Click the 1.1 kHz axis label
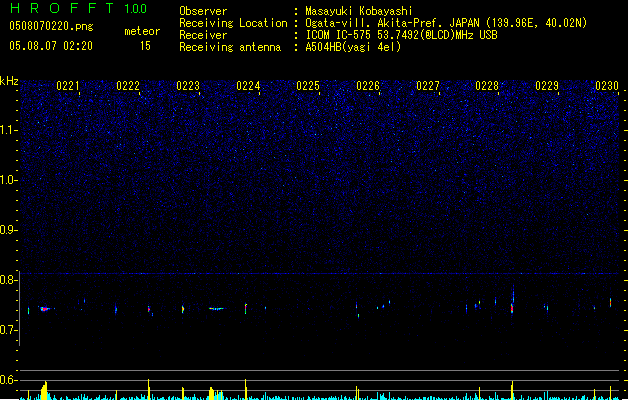 pyautogui.click(x=9, y=130)
